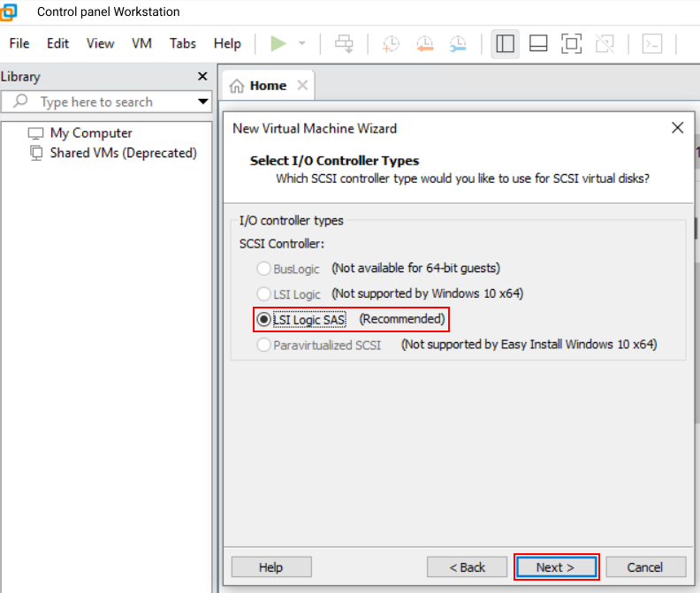Viewport: 700px width, 593px height.
Task: Open the power options dropdown arrow
Action: [x=302, y=43]
